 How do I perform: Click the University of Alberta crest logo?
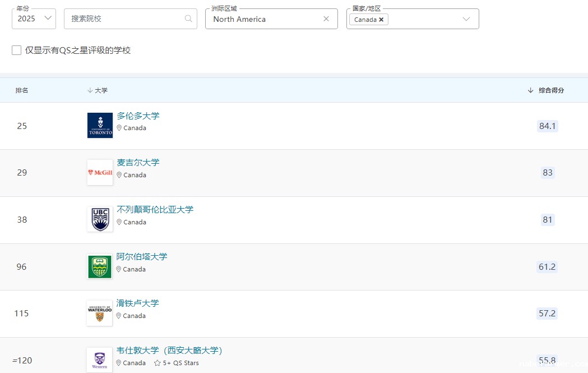pos(99,266)
